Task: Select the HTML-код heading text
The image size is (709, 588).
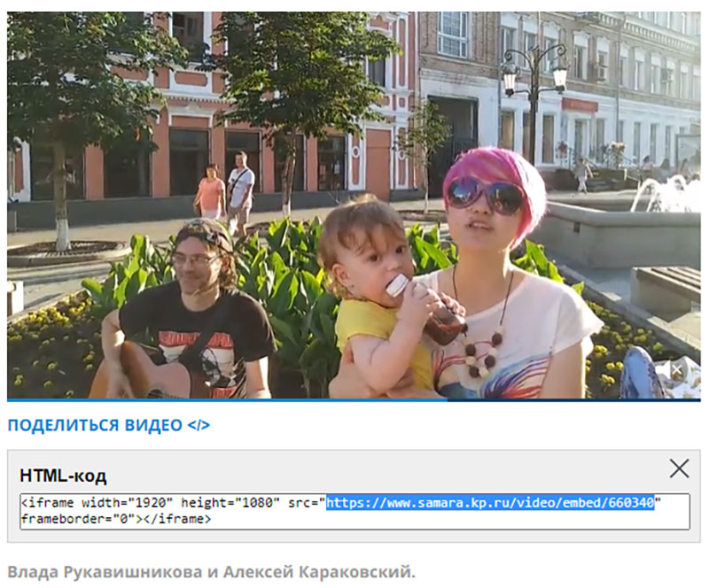Action: [x=63, y=476]
